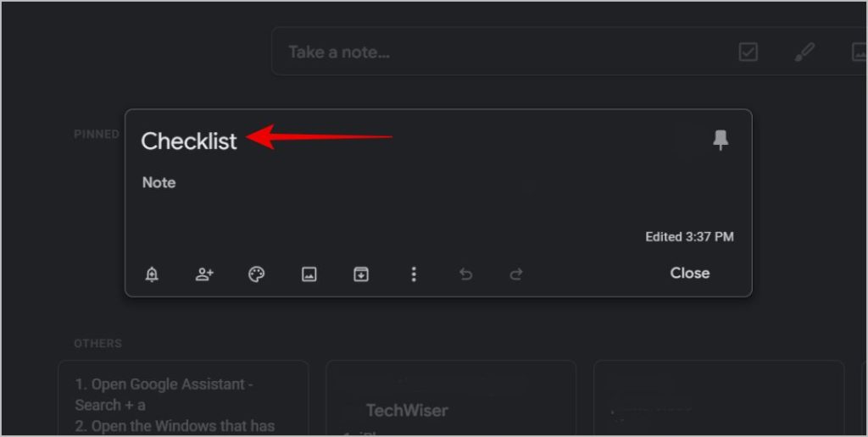Click the 'Edited 3:37 PM' timestamp
This screenshot has height=437, width=868.
tap(689, 237)
